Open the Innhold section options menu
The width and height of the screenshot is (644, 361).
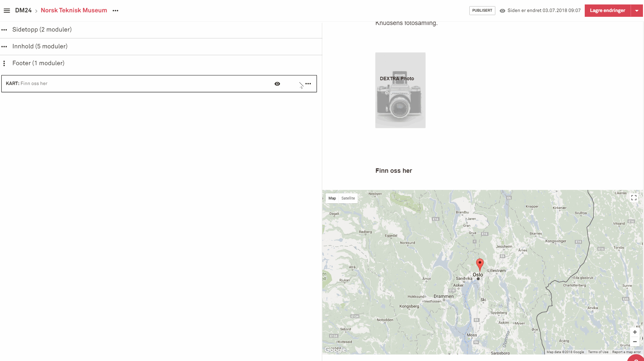coord(4,47)
